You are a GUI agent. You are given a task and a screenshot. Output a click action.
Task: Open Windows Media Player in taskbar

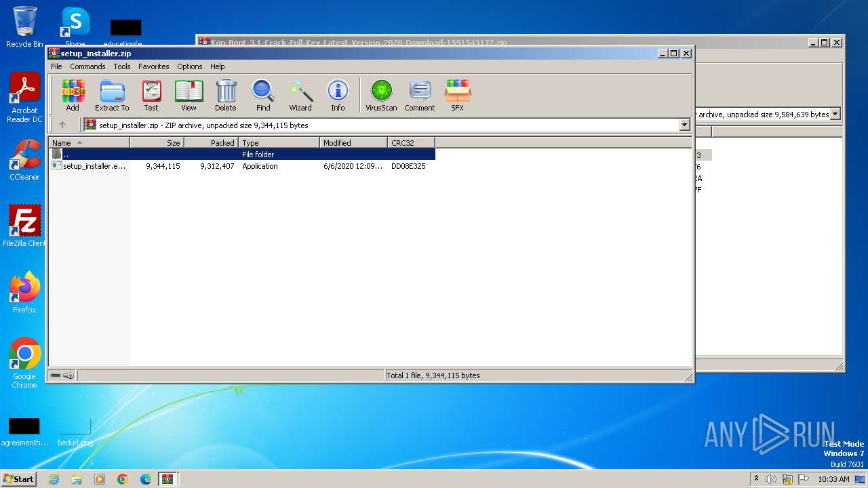100,479
